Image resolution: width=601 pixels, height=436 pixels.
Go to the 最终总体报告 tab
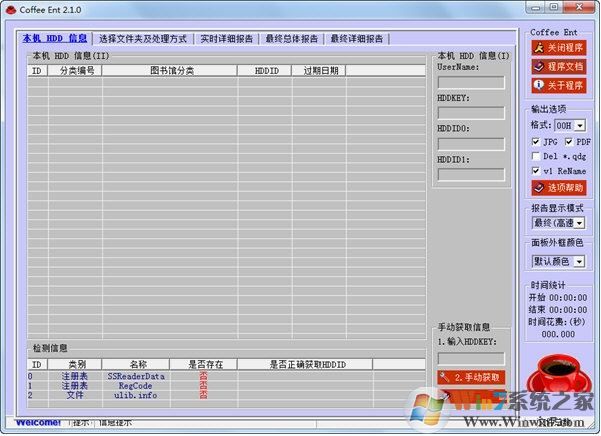pyautogui.click(x=292, y=38)
